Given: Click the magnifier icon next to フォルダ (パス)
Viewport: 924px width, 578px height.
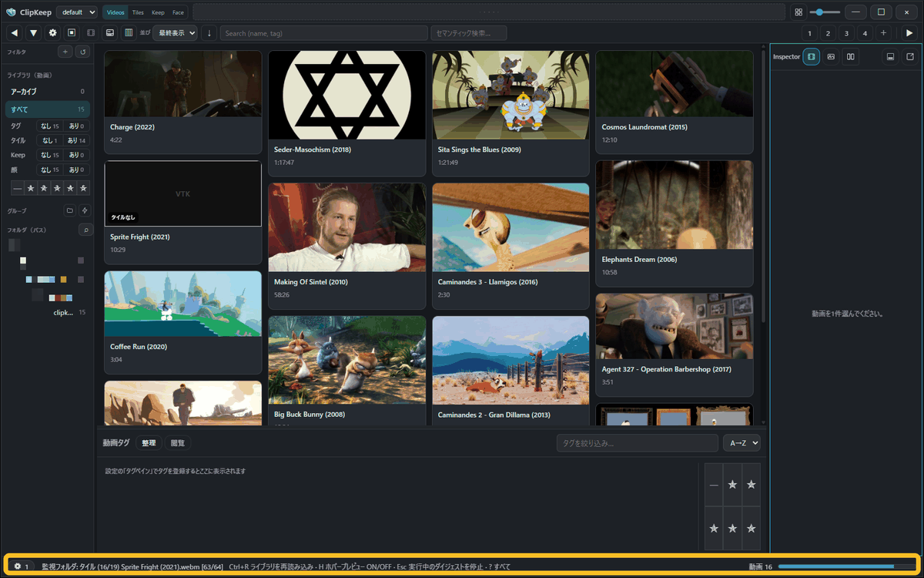Looking at the screenshot, I should pyautogui.click(x=86, y=230).
